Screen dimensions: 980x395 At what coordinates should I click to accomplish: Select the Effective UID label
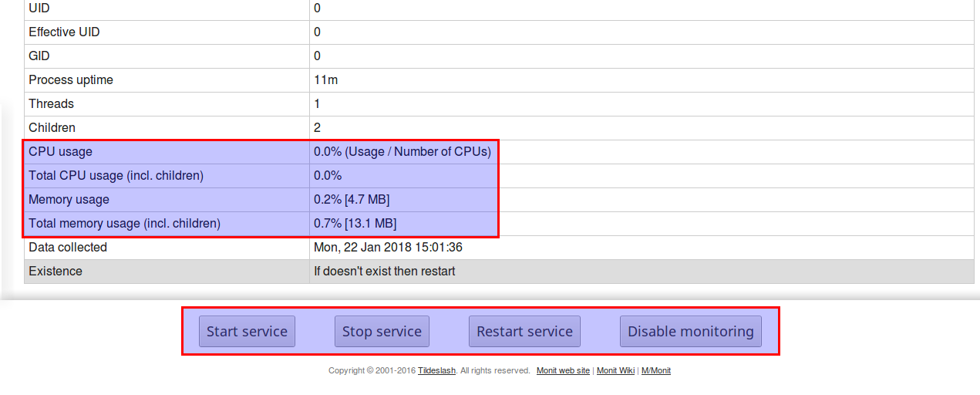point(64,32)
